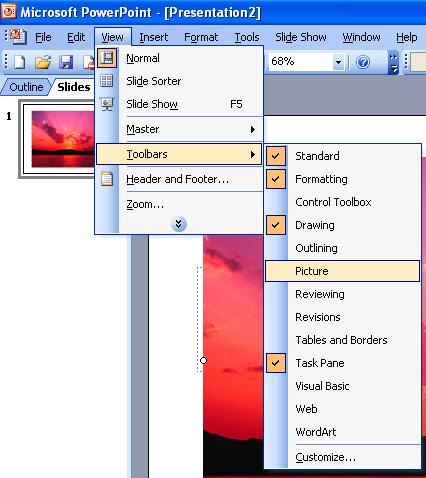426x478 pixels.
Task: Open Header and Footer dialog
Action: [x=179, y=179]
